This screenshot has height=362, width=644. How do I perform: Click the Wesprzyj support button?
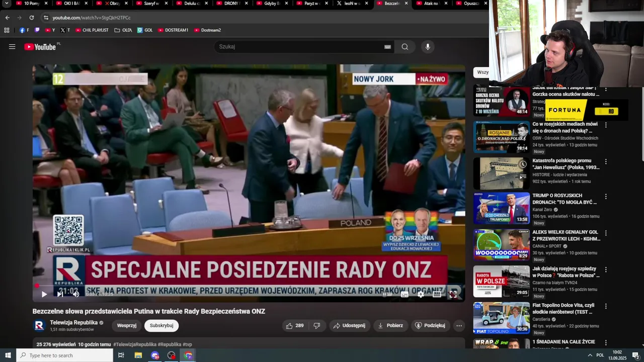127,326
